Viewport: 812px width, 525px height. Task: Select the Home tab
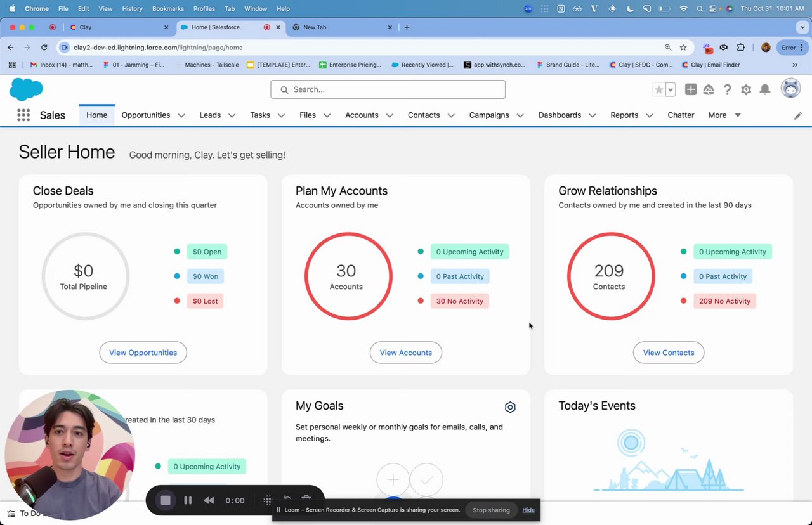pyautogui.click(x=97, y=115)
